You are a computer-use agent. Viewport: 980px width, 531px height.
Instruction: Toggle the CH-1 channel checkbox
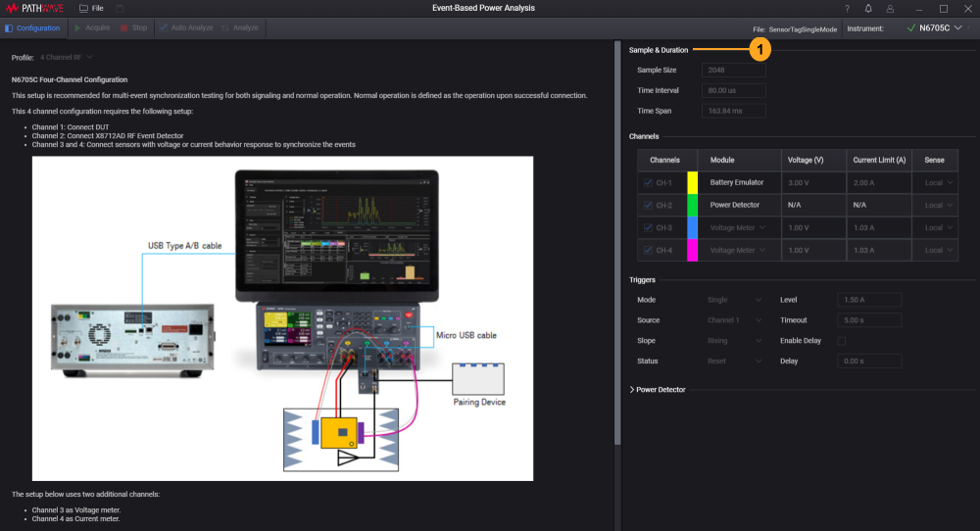coord(648,183)
